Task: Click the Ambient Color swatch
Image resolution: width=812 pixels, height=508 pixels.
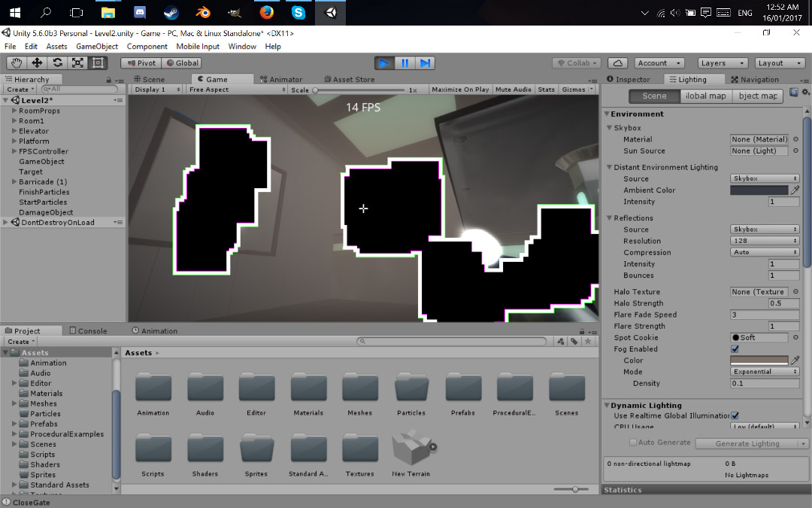Action: click(759, 190)
